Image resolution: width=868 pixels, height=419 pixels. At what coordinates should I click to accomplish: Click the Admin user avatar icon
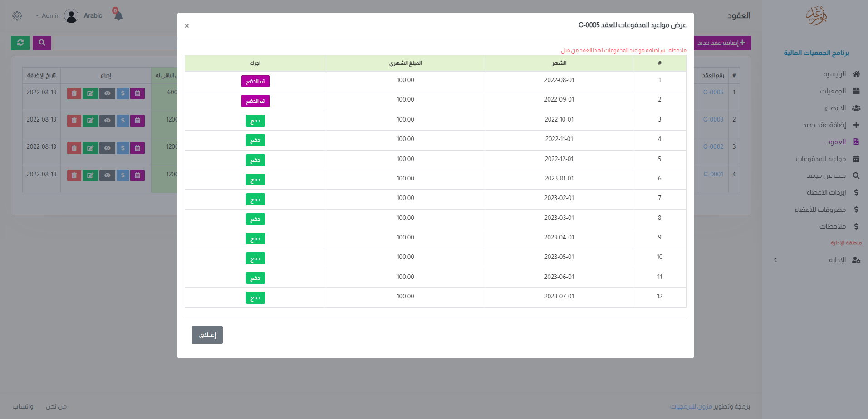click(x=71, y=16)
